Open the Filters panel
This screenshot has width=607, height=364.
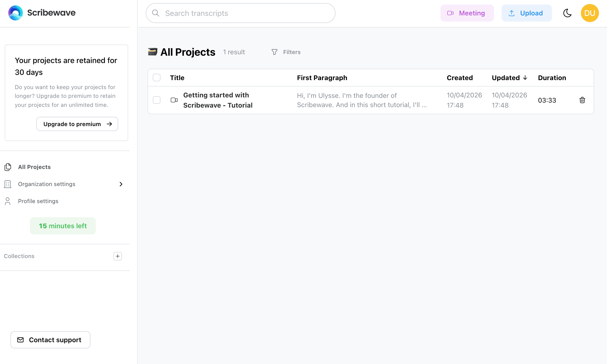point(286,52)
